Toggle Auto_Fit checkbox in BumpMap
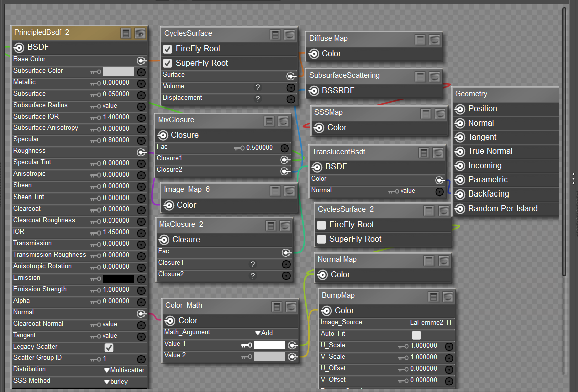Viewport: 578px width, 392px height. (x=416, y=335)
